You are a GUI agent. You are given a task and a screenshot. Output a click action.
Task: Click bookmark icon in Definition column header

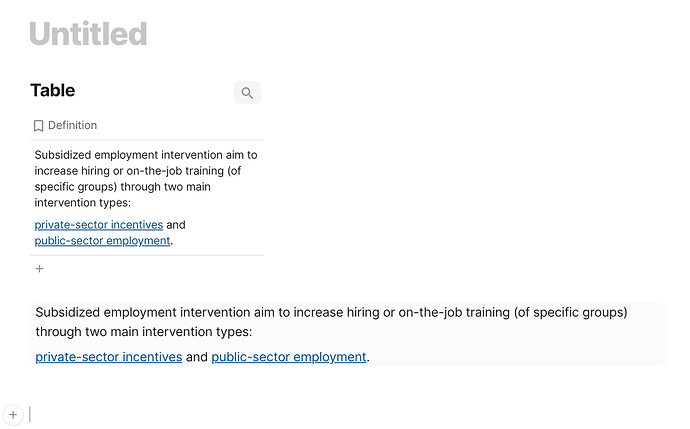[x=38, y=126]
